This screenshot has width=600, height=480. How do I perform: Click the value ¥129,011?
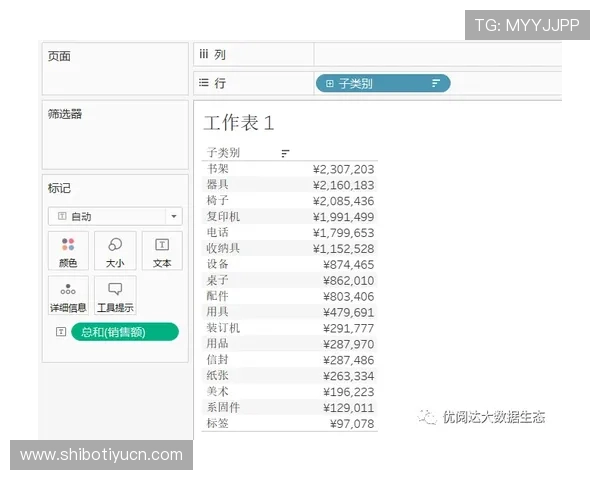[349, 408]
